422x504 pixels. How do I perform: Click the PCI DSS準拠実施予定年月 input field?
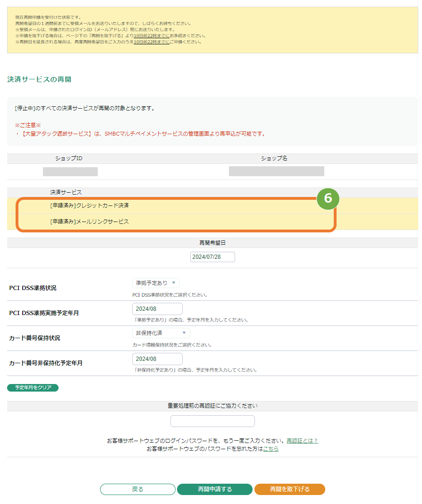(x=157, y=308)
